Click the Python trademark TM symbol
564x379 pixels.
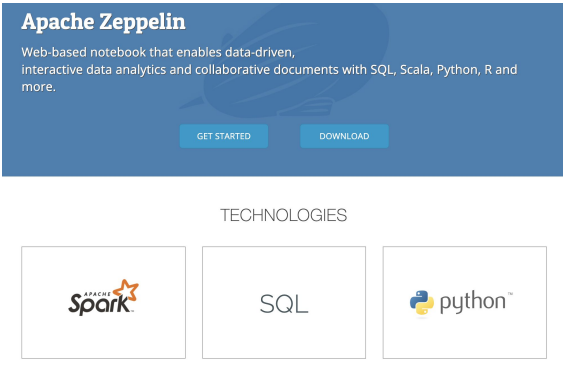pos(510,294)
